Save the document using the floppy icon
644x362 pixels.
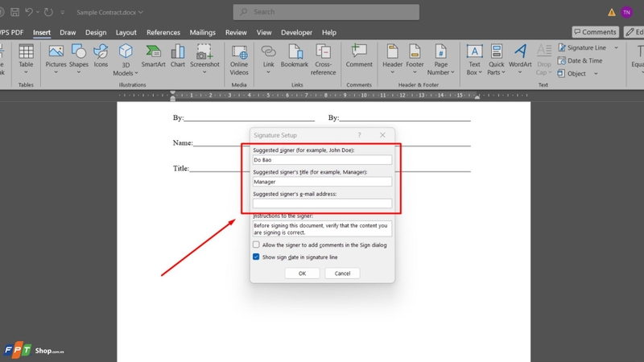point(14,12)
